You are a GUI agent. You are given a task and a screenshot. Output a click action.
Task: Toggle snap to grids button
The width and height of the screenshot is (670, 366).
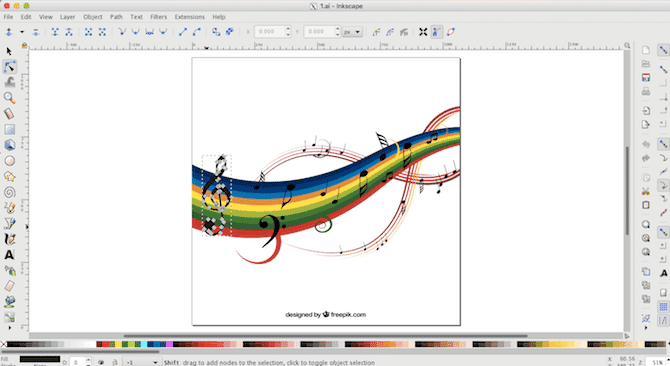click(663, 307)
